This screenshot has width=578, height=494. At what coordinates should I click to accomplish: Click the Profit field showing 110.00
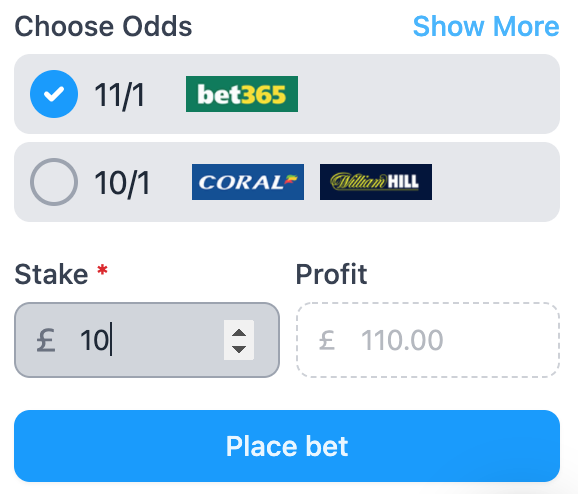tap(428, 340)
